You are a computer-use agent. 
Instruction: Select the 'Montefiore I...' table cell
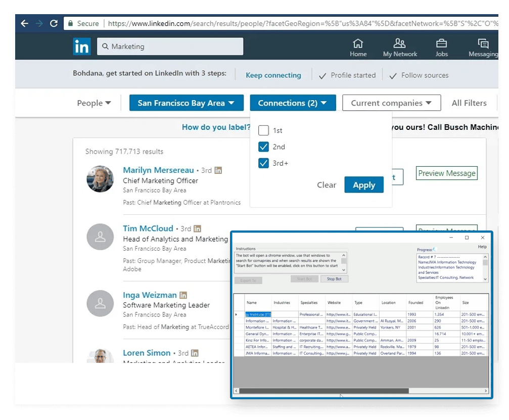coord(258,328)
